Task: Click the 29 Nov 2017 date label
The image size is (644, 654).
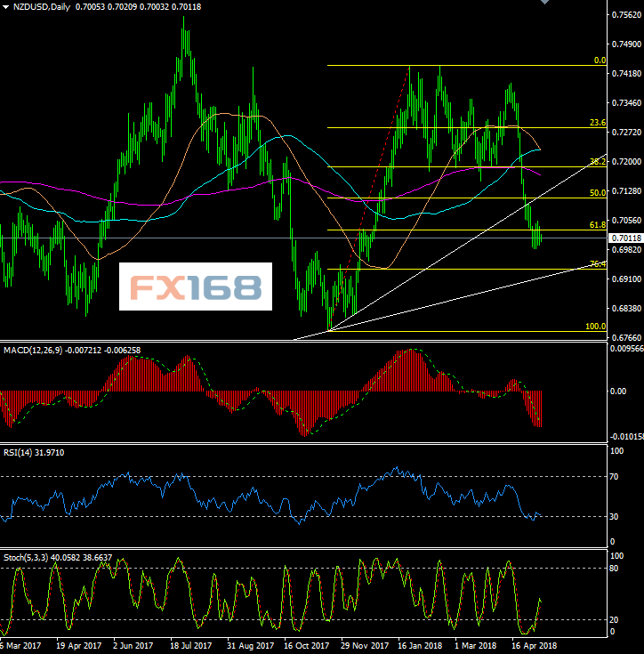Action: click(365, 646)
